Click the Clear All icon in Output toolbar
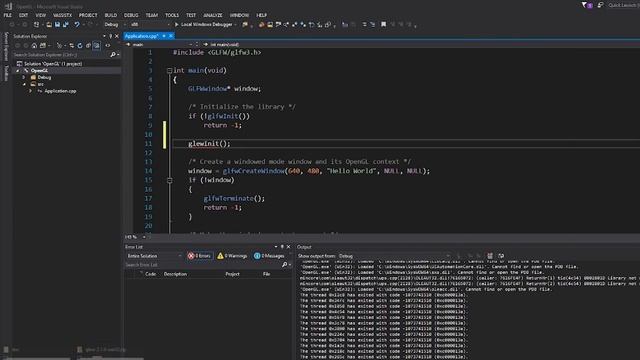This screenshot has height=360, width=640. [x=490, y=256]
